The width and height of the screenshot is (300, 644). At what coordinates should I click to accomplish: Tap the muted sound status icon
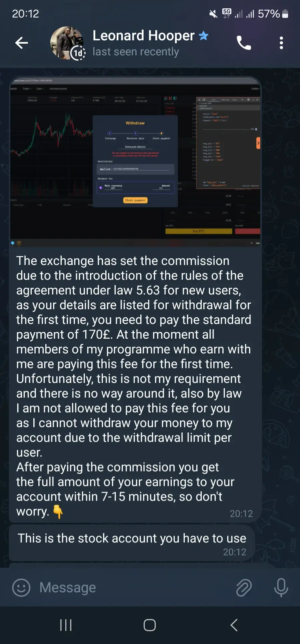tap(213, 14)
